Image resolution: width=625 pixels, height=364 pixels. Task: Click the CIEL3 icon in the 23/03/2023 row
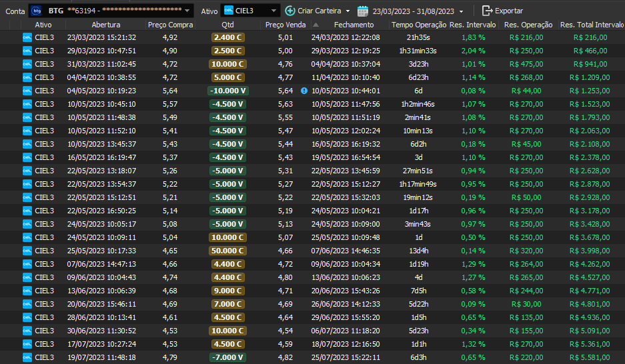coord(27,37)
